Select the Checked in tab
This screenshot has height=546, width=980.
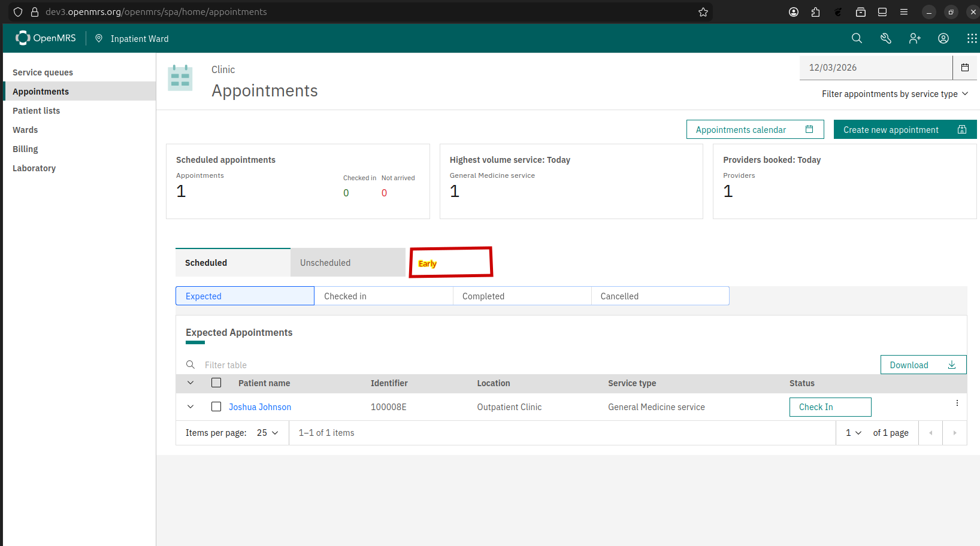[383, 296]
